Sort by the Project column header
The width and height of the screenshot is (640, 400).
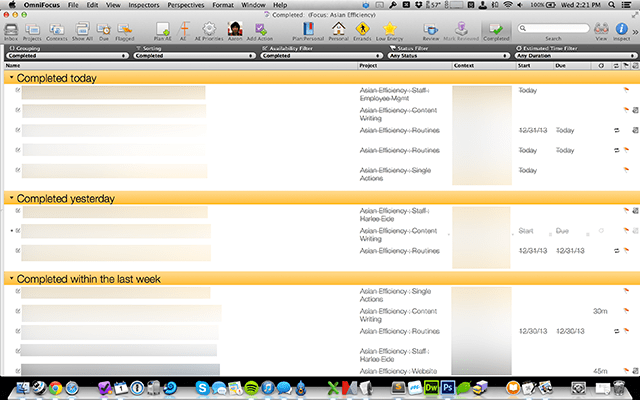click(405, 65)
